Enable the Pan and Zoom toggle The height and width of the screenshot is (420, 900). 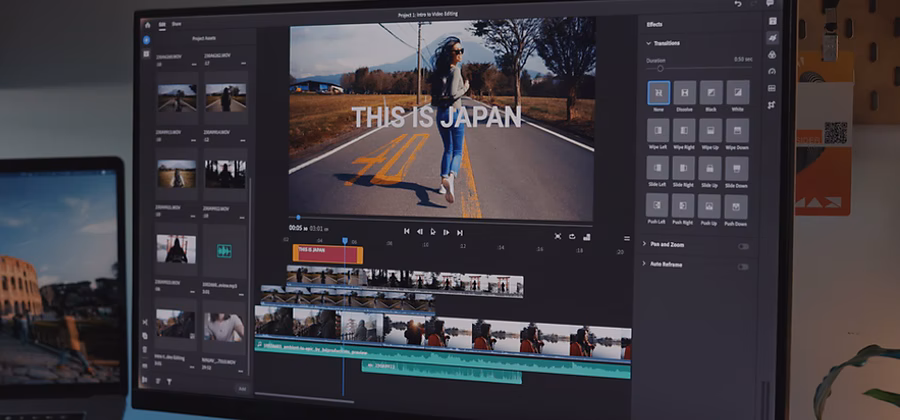coord(743,247)
